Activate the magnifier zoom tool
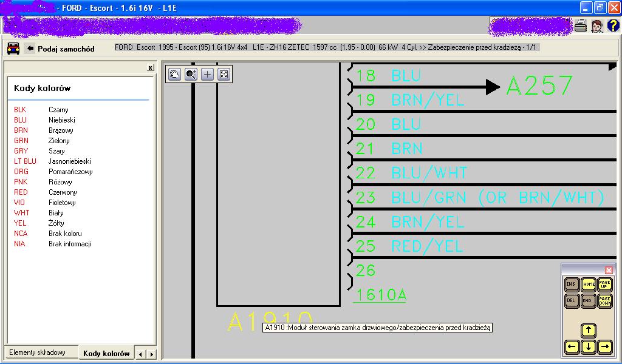The width and height of the screenshot is (622, 364). [191, 74]
